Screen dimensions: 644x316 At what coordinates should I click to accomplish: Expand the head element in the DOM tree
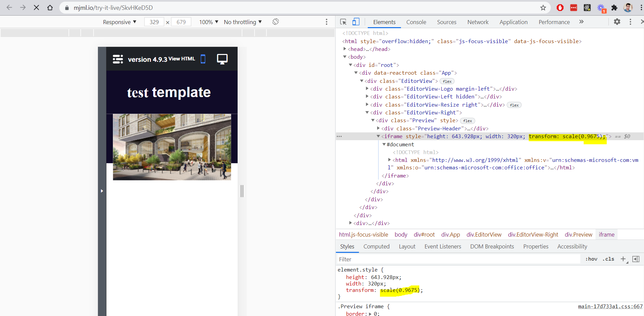coord(345,49)
